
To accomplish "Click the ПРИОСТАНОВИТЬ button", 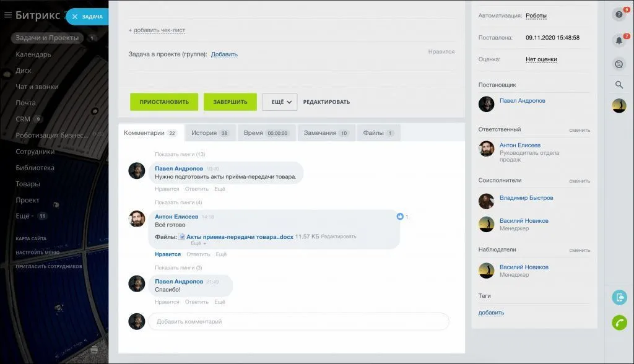I will (163, 102).
